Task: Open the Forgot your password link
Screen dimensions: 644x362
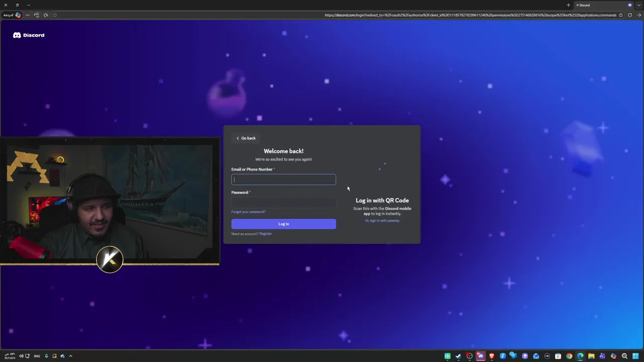Action: pyautogui.click(x=249, y=212)
